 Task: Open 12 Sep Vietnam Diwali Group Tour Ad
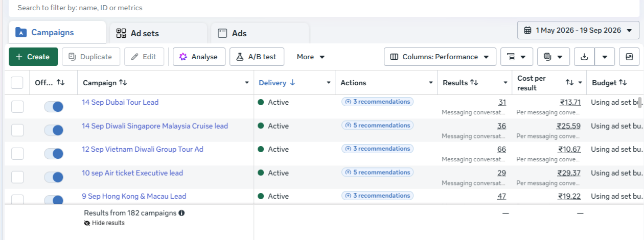pos(143,149)
